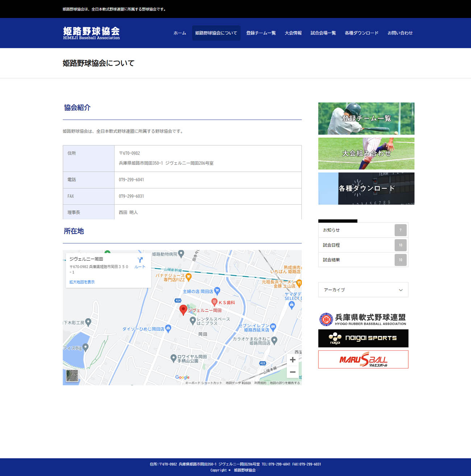This screenshot has height=476, width=471.
Task: Click the count badge beside 試合結果
Action: click(x=400, y=260)
